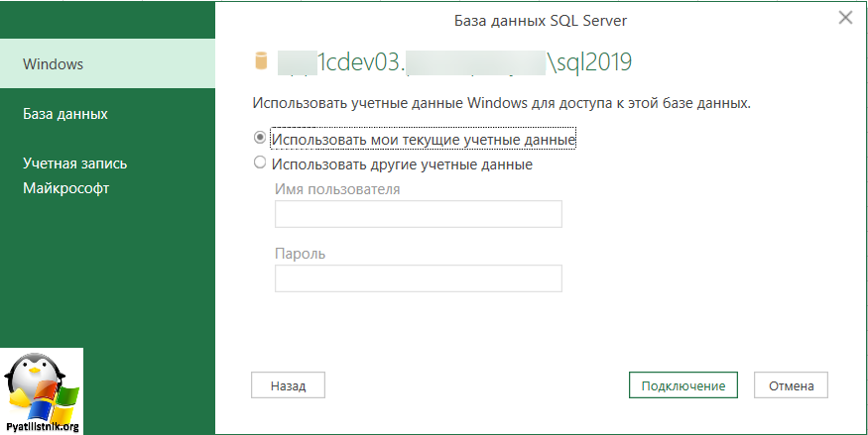This screenshot has width=868, height=435.
Task: Click the Использовать учетные данные Windows description
Action: click(502, 103)
